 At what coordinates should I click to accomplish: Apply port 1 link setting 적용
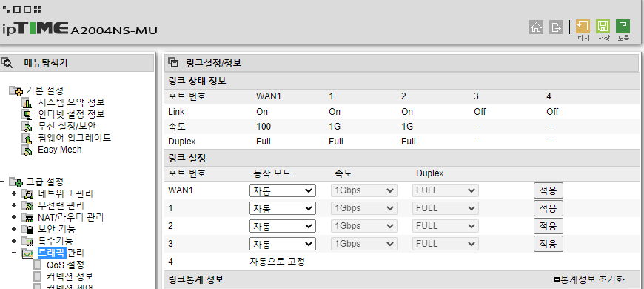tap(549, 208)
